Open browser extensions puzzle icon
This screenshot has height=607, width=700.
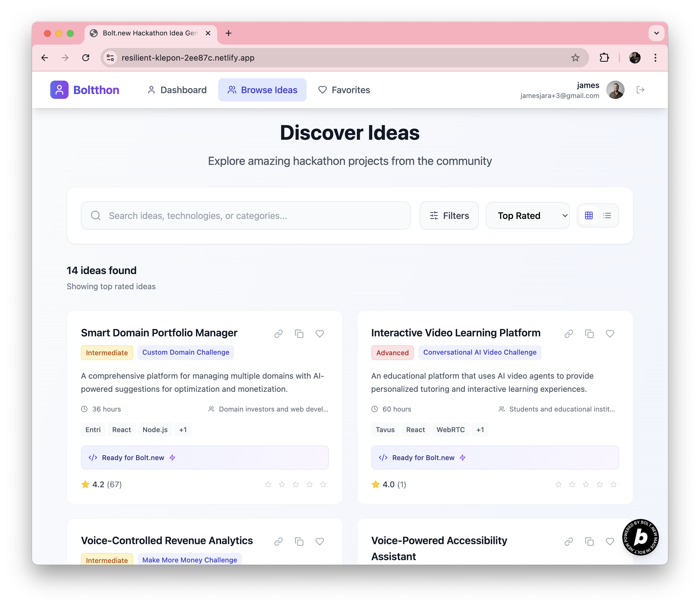(x=604, y=57)
